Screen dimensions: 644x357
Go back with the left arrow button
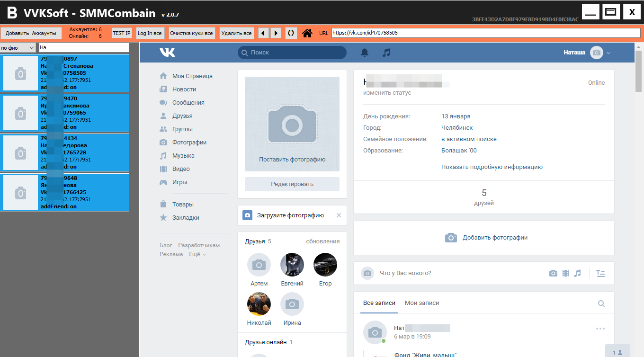click(x=263, y=33)
